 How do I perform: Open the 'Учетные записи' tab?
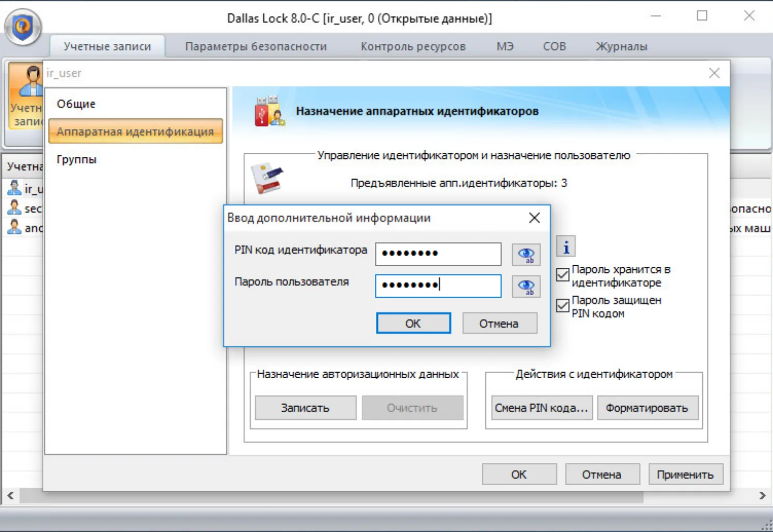[x=107, y=46]
